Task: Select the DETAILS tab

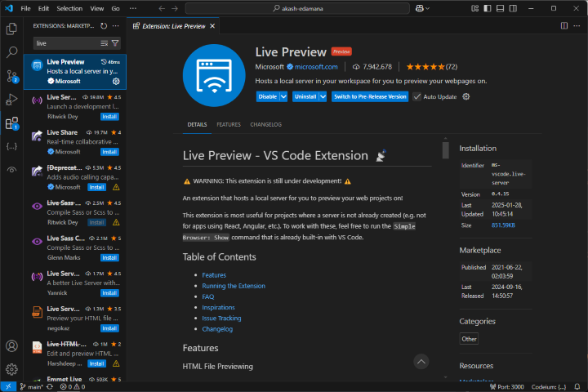Action: coord(198,124)
